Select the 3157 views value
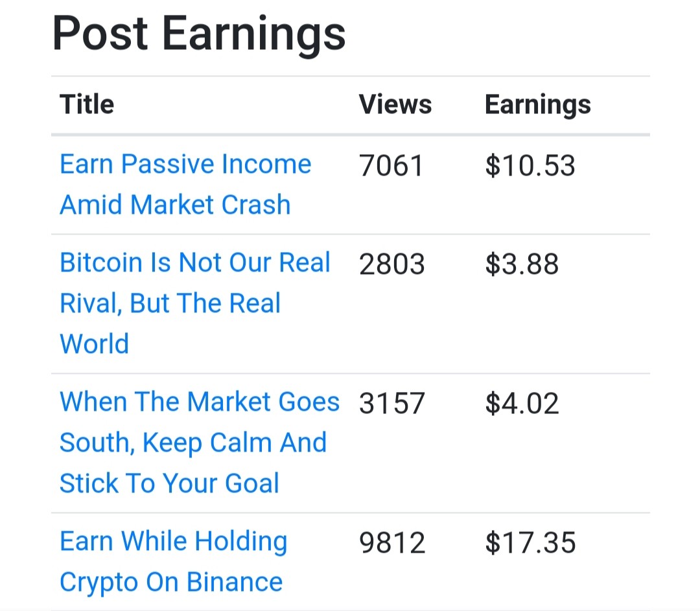This screenshot has width=700, height=611. tap(391, 403)
